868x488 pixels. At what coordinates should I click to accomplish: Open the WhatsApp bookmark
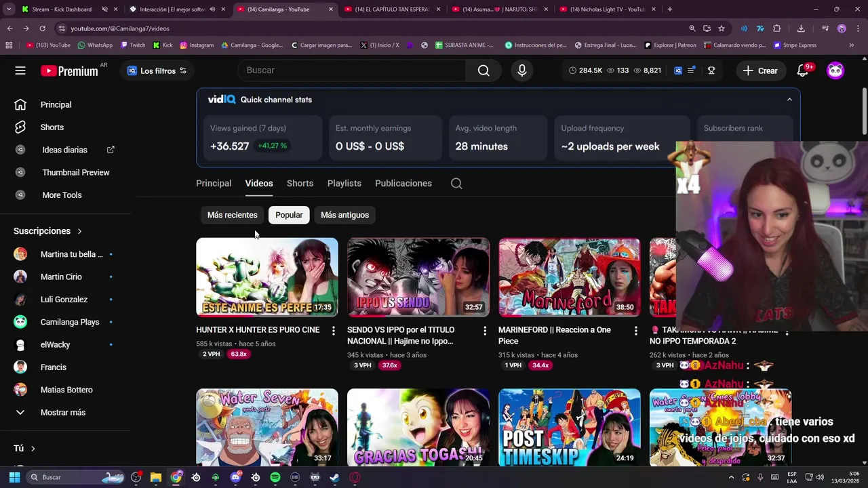coord(95,45)
